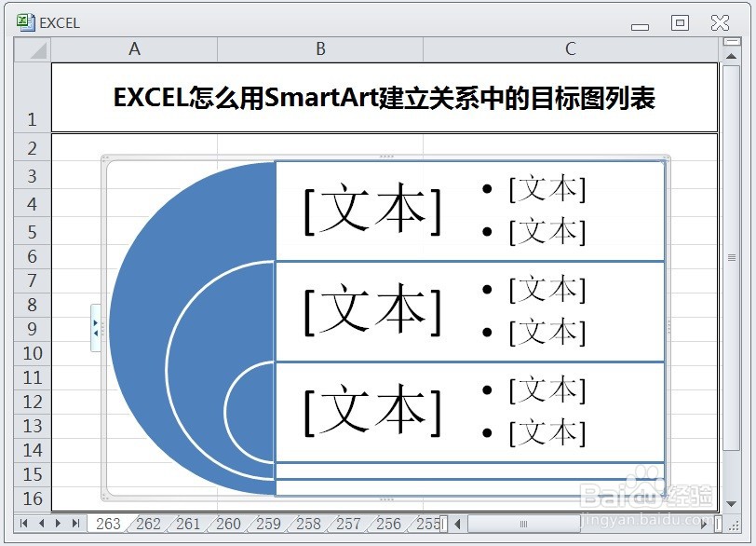Switch to sheet tab 262
Screen dimensions: 756x546
pyautogui.click(x=148, y=524)
